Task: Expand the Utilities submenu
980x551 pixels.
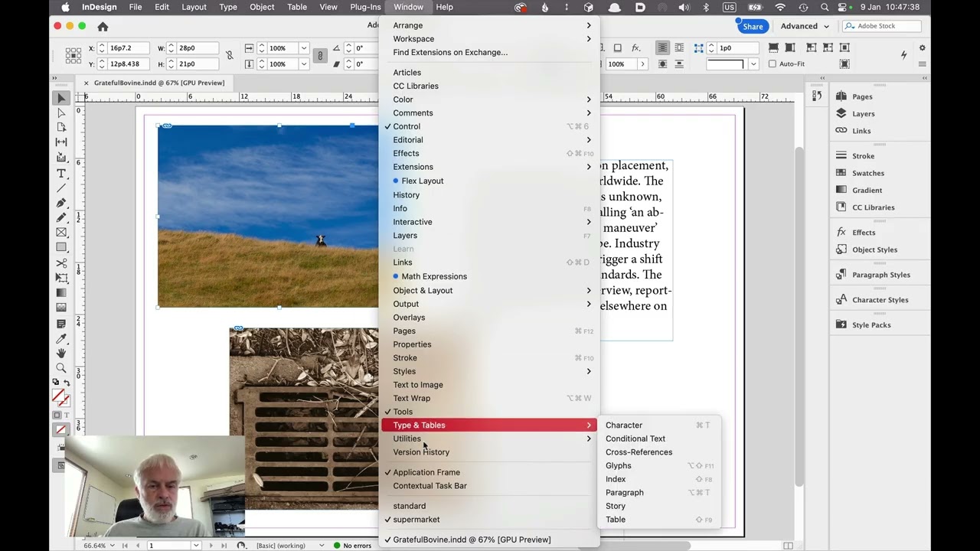Action: coord(490,439)
